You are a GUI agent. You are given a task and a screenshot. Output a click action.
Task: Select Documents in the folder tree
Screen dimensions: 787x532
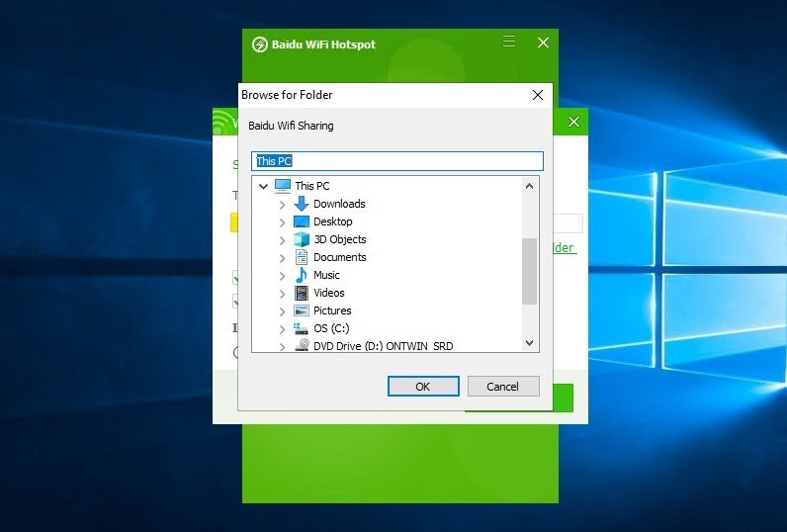tap(340, 257)
